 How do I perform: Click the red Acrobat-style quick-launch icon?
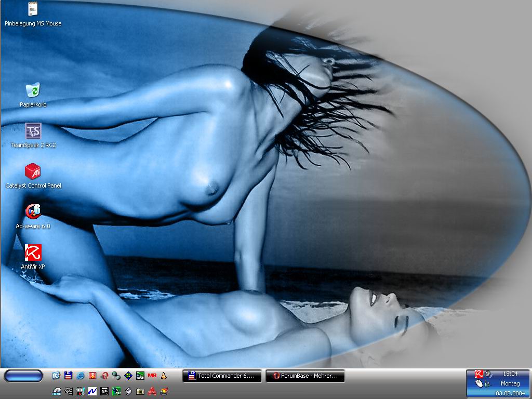[x=152, y=391]
